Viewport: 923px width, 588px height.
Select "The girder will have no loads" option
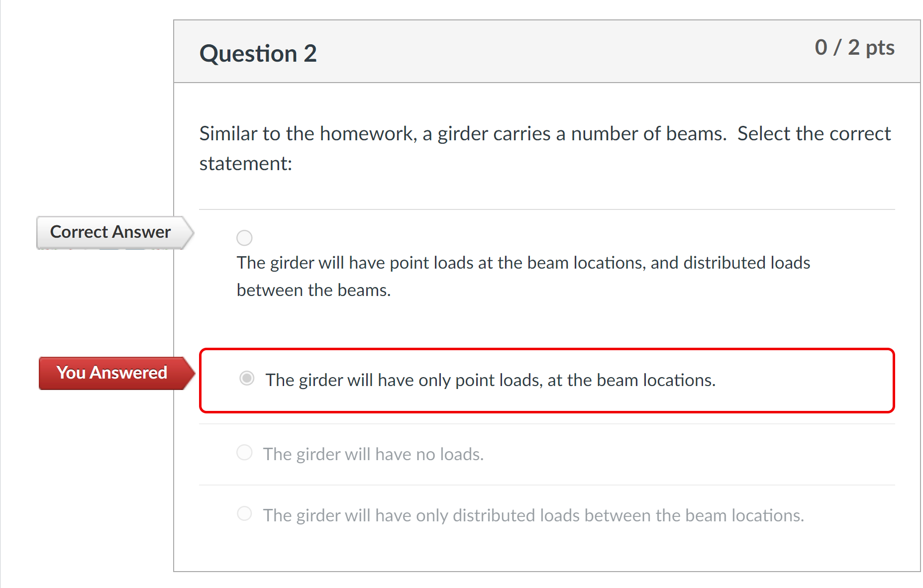[x=244, y=453]
